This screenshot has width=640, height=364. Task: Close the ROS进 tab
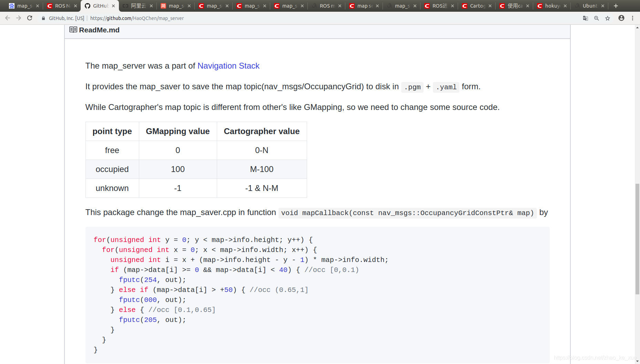pos(453,6)
